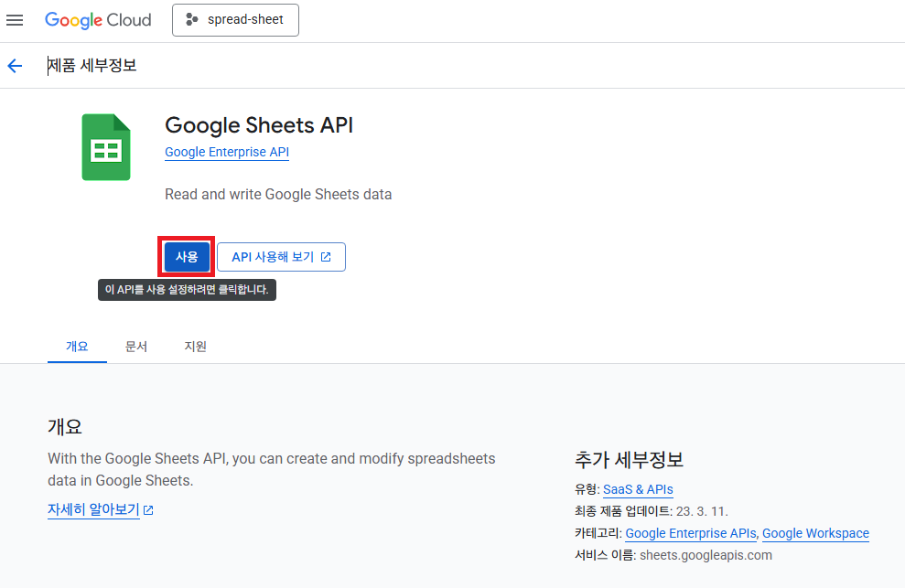Screen dimensions: 905x588
Task: Switch to the 지원 tab
Action: (195, 347)
